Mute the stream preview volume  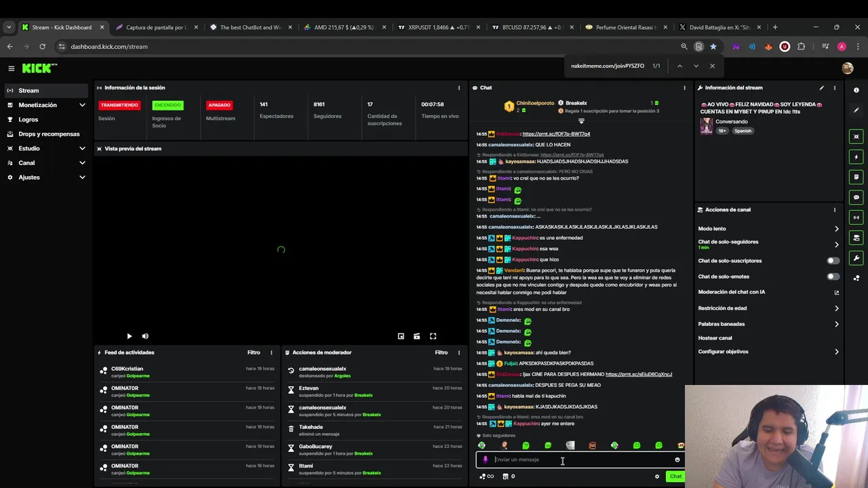point(145,336)
